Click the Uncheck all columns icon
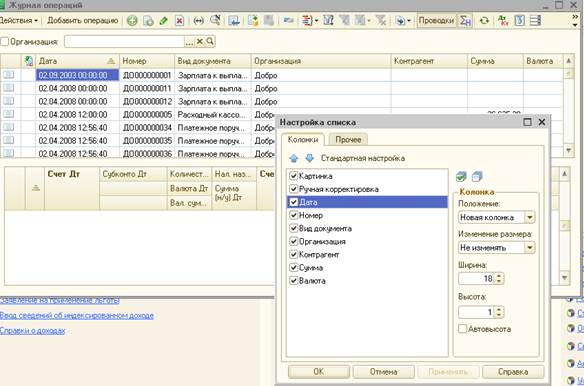Image resolution: width=584 pixels, height=386 pixels. point(477,176)
